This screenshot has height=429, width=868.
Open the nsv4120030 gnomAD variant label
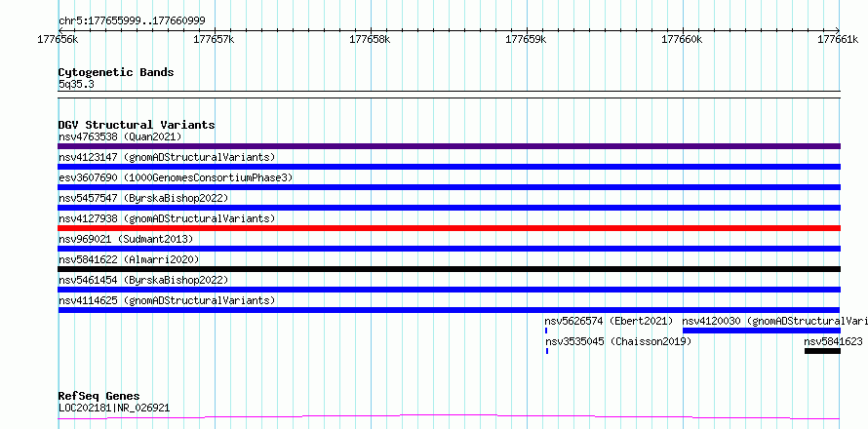coord(775,321)
